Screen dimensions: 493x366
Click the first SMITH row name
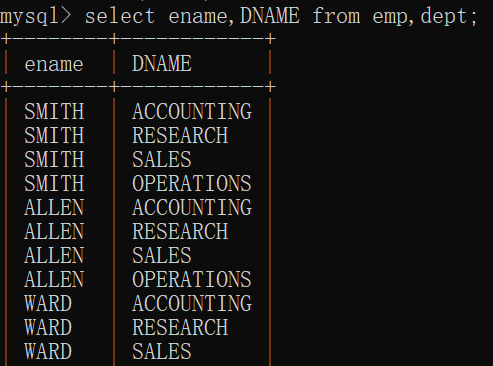[54, 111]
